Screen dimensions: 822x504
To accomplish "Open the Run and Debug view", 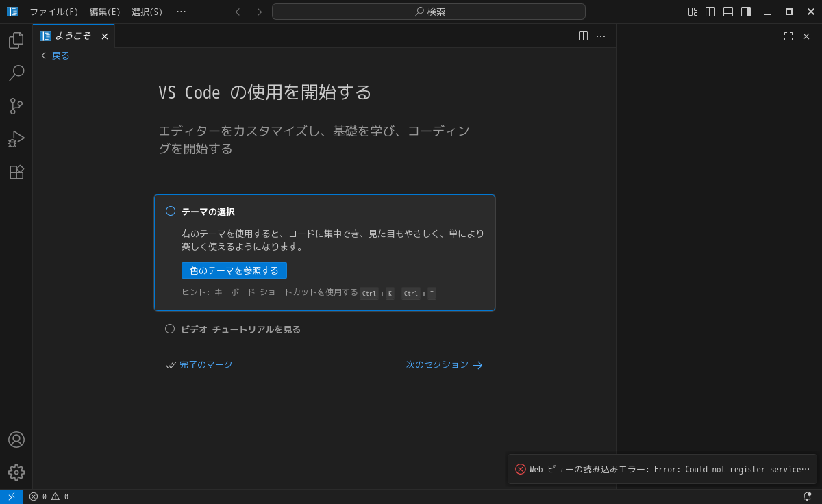I will tap(16, 139).
